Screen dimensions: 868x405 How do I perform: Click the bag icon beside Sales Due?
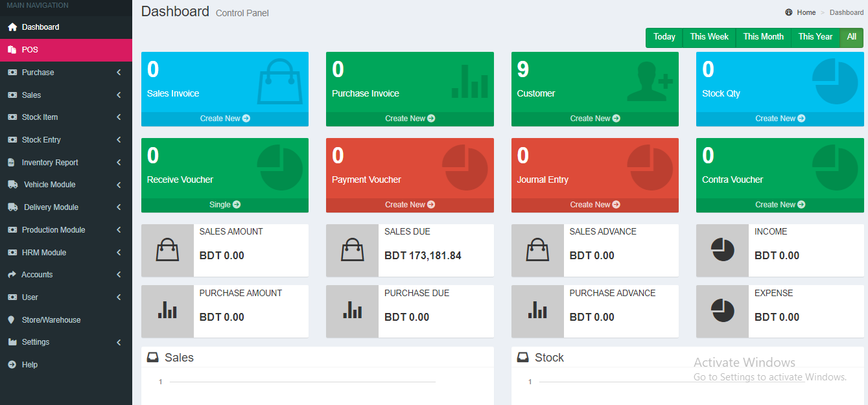point(352,249)
